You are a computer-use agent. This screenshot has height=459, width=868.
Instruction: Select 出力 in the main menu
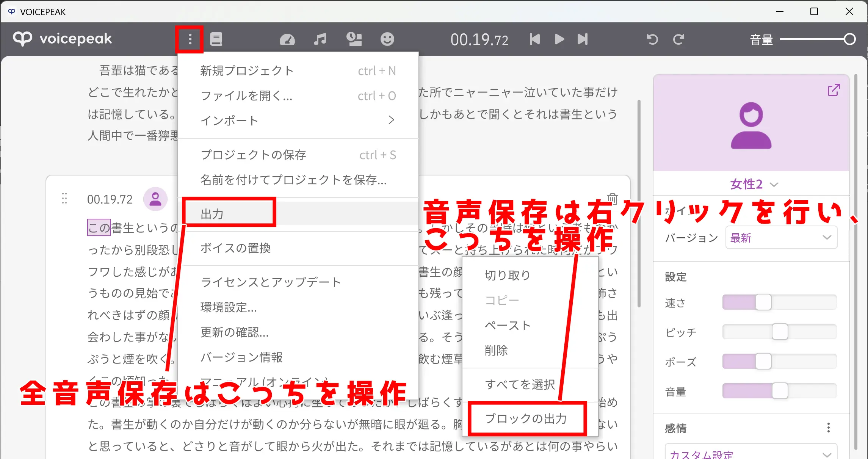point(298,214)
